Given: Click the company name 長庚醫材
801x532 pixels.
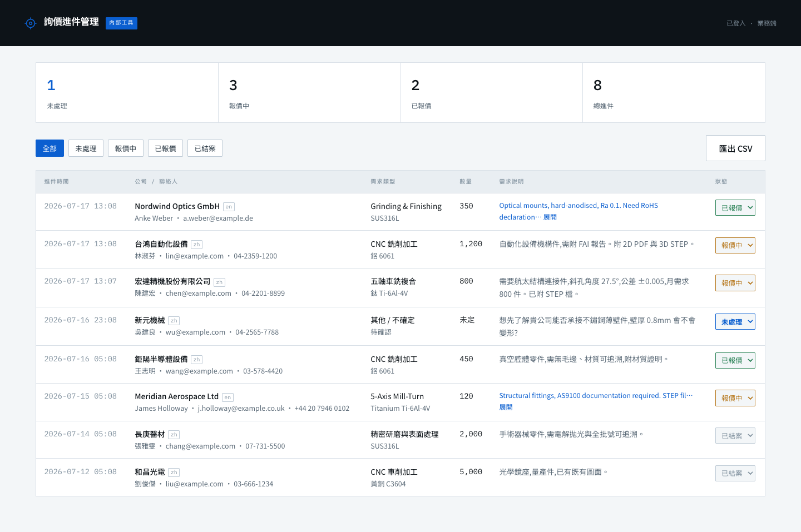Looking at the screenshot, I should click(150, 434).
